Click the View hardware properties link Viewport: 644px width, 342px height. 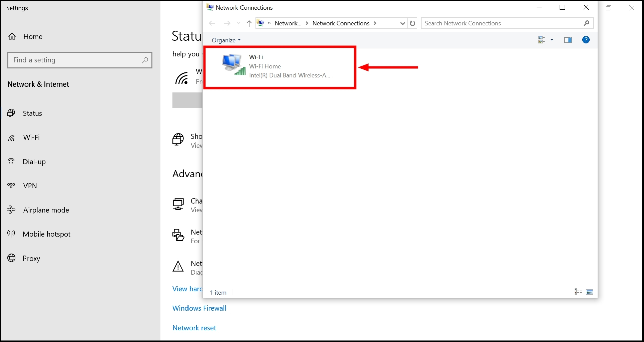187,289
